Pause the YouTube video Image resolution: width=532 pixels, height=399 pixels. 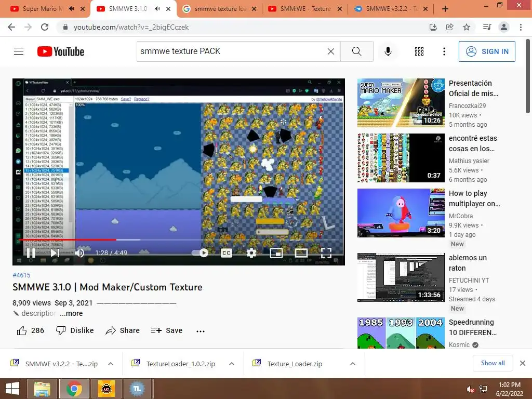[31, 253]
